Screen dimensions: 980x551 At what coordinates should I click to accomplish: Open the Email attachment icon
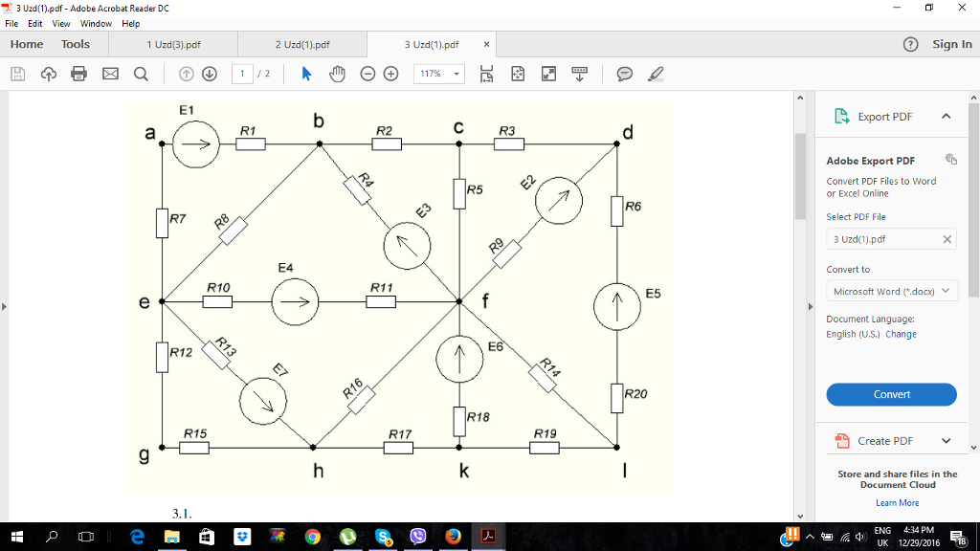[109, 73]
